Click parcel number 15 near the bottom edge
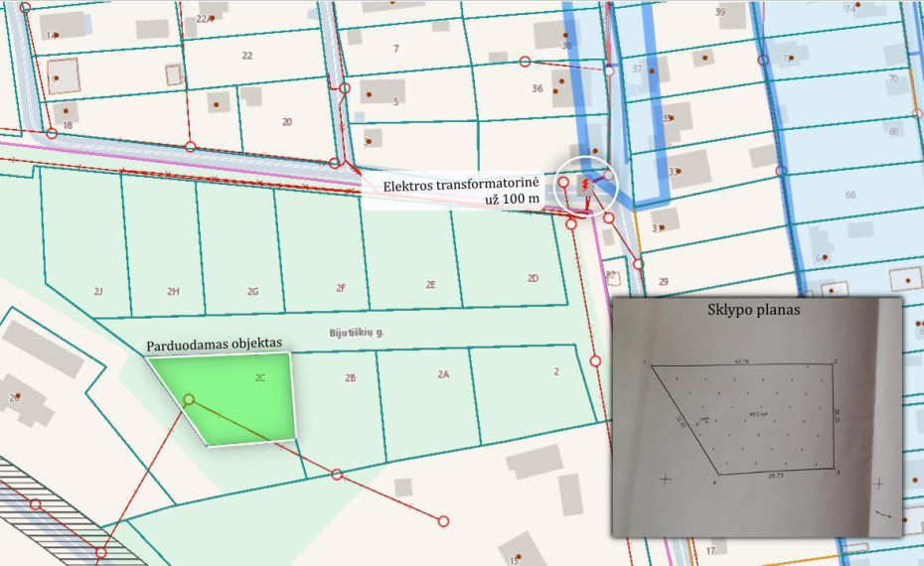The height and width of the screenshot is (566, 924). (514, 560)
